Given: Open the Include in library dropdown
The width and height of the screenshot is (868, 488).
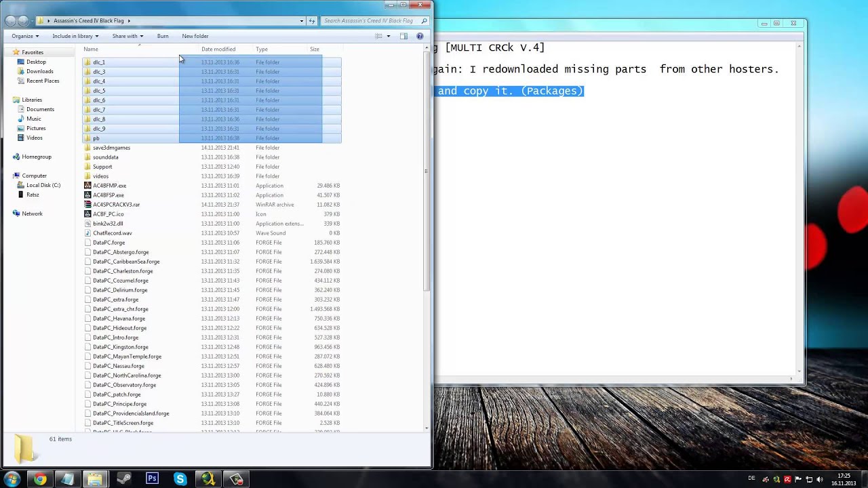Looking at the screenshot, I should coord(75,36).
